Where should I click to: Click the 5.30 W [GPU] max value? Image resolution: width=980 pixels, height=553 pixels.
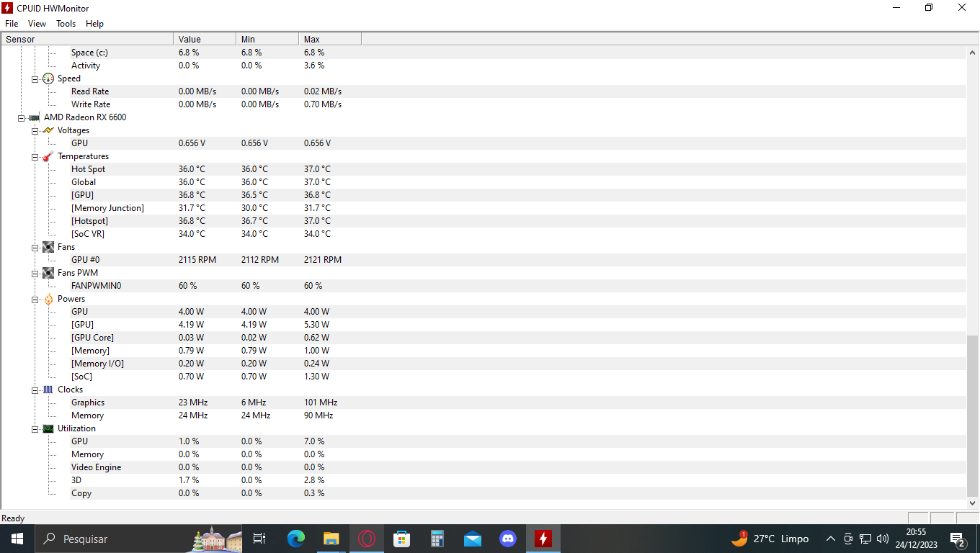[x=316, y=325]
